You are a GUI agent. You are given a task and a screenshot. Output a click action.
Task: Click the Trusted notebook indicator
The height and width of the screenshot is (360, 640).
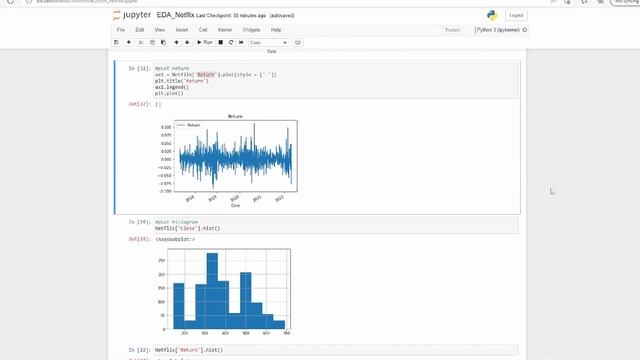coord(452,30)
